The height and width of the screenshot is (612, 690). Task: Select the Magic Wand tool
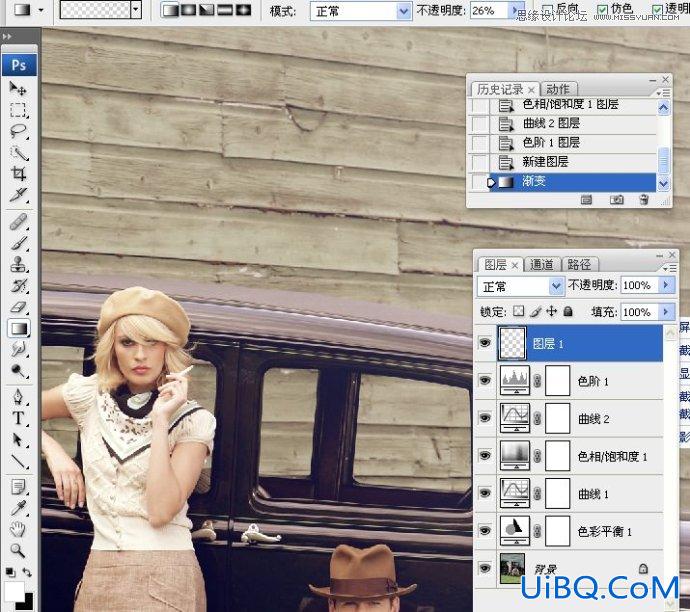point(18,153)
